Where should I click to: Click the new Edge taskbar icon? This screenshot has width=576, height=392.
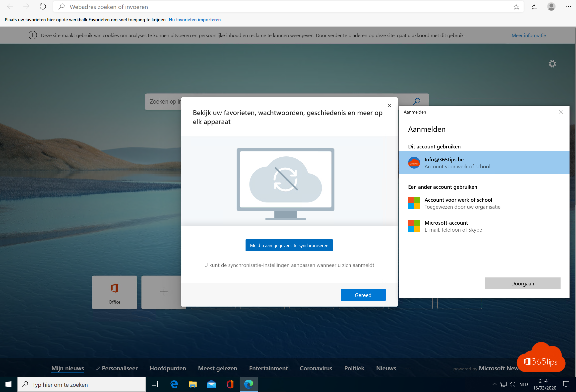coord(249,385)
